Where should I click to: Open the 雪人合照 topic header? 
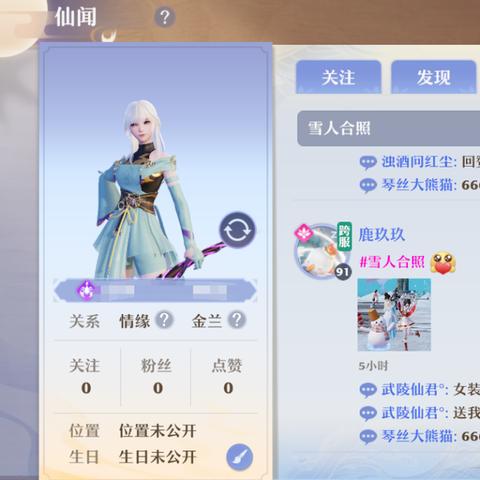[388, 129]
